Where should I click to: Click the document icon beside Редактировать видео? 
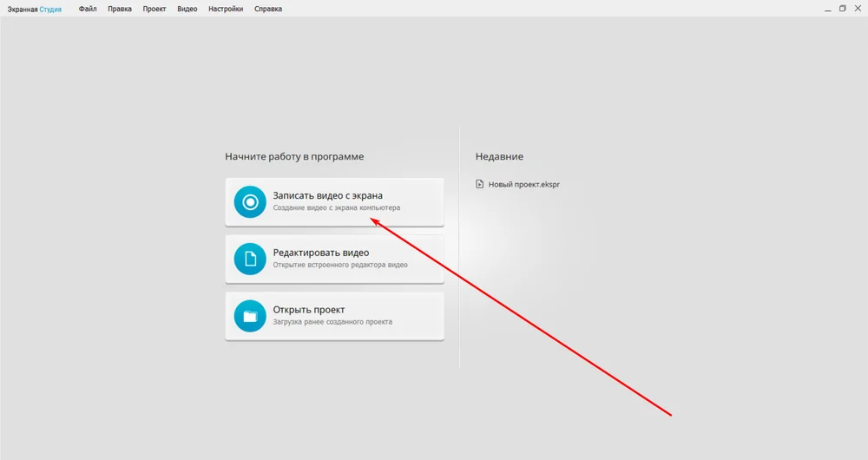click(250, 259)
